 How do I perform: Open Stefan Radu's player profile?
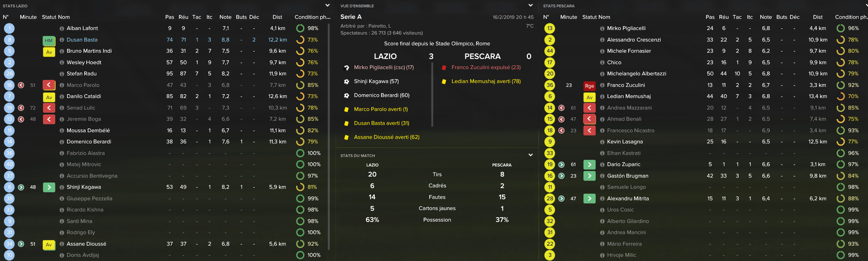(82, 74)
